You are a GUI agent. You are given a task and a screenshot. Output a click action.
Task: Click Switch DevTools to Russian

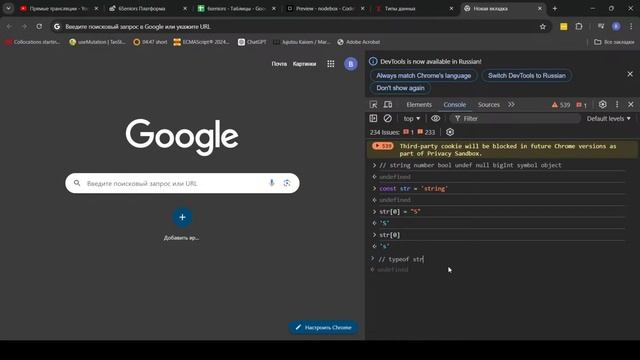pyautogui.click(x=527, y=76)
